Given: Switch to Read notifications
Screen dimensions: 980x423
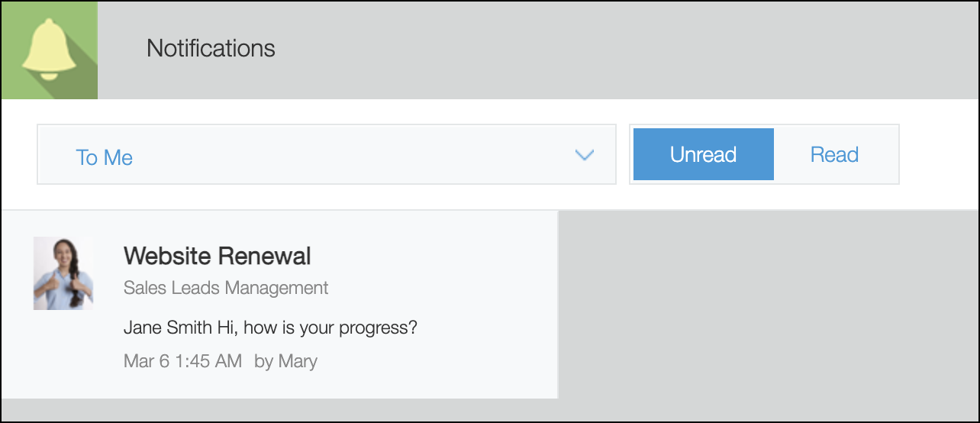Looking at the screenshot, I should (x=834, y=155).
